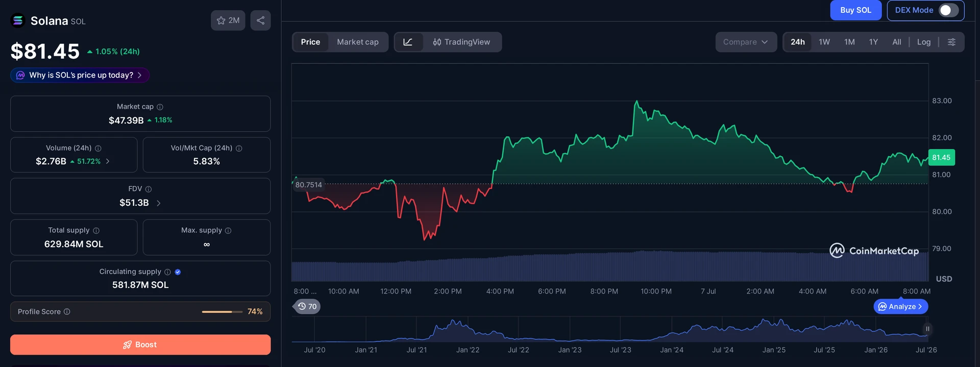Click the current price tag 81.45

coord(941,157)
